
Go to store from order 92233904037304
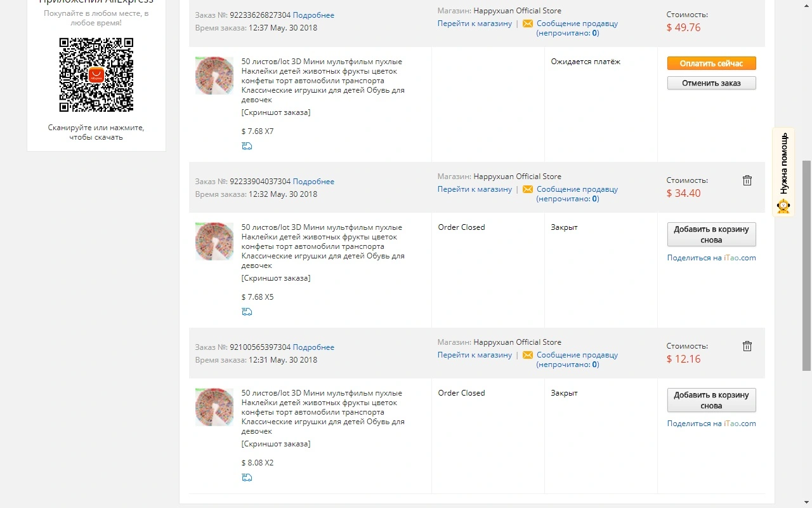click(475, 189)
